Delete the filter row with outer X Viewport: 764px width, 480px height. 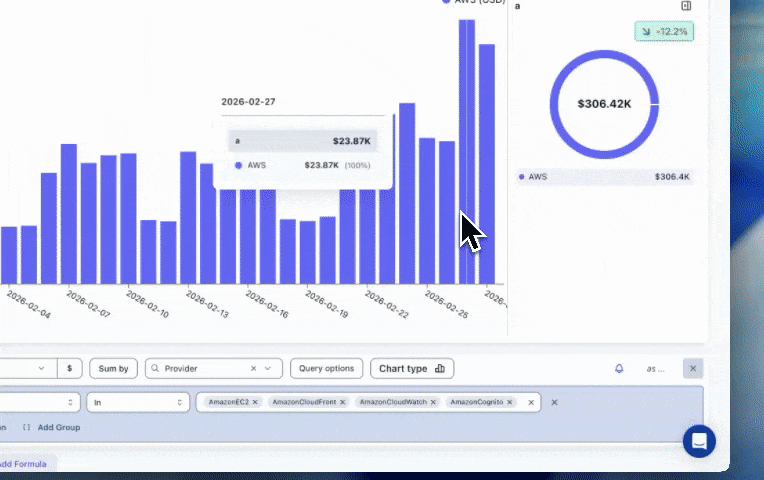[554, 403]
